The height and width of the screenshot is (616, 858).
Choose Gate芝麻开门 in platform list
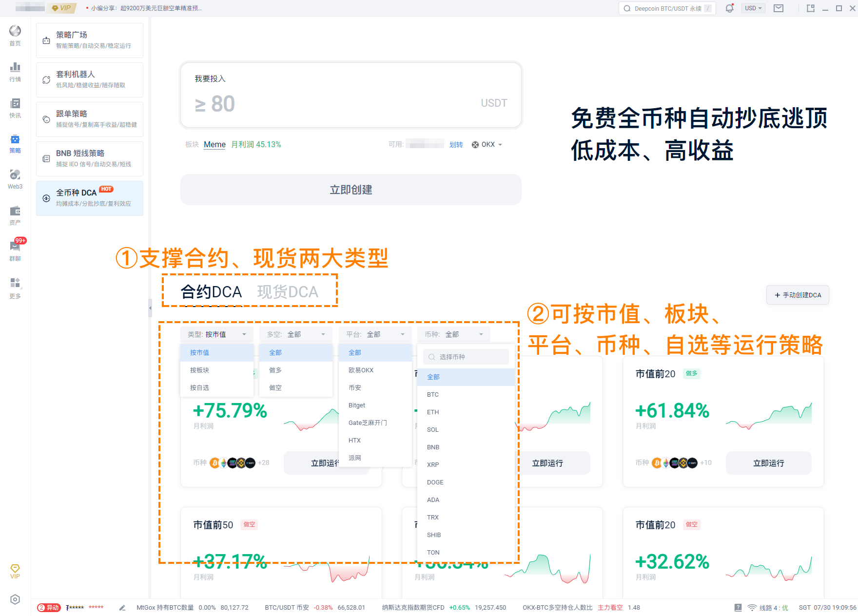[x=375, y=423]
